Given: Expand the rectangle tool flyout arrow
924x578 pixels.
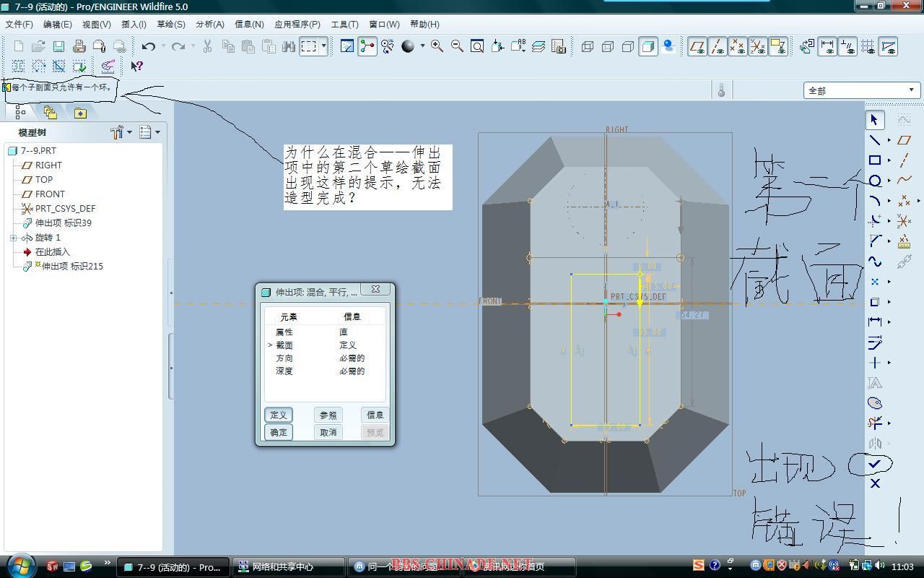Looking at the screenshot, I should click(x=889, y=160).
